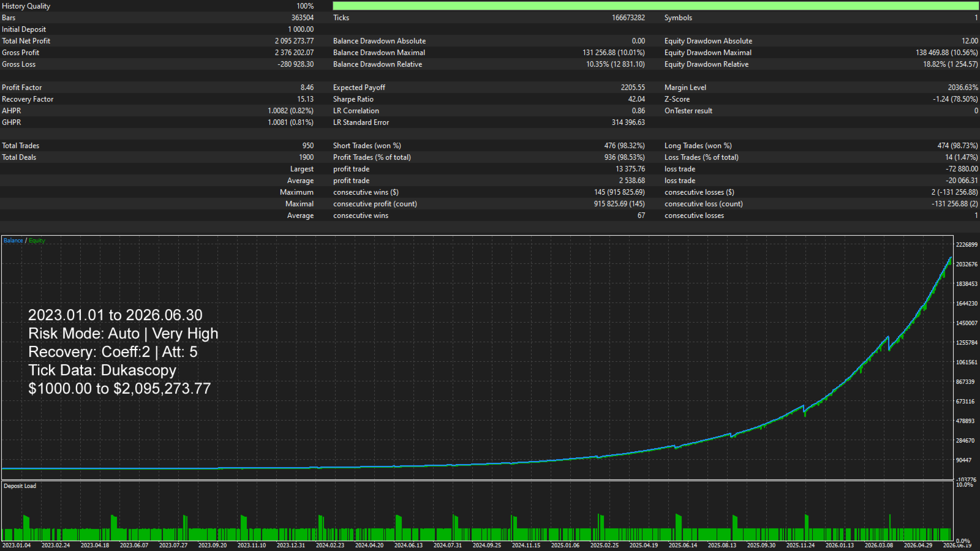
Task: Click the 2025.01.06 date axis label
Action: coord(565,545)
